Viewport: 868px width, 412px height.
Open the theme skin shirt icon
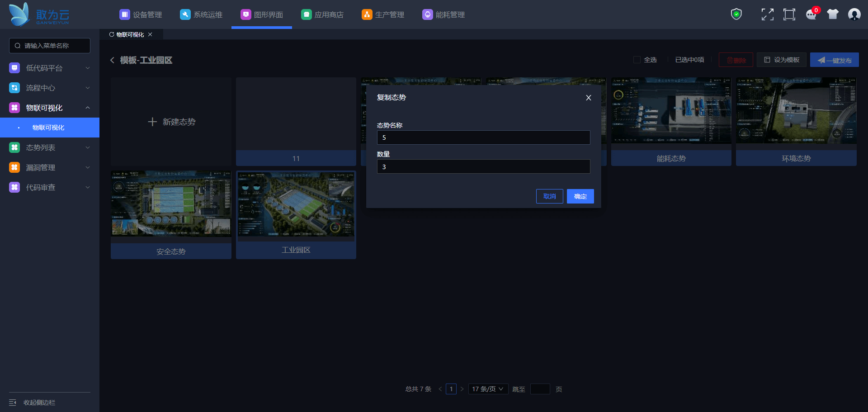click(833, 14)
